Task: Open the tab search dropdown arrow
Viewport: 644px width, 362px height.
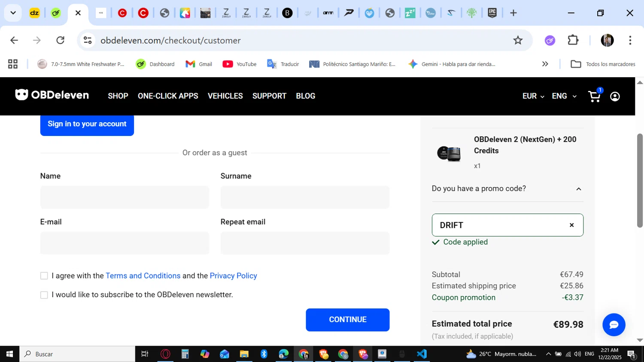Action: 13,13
